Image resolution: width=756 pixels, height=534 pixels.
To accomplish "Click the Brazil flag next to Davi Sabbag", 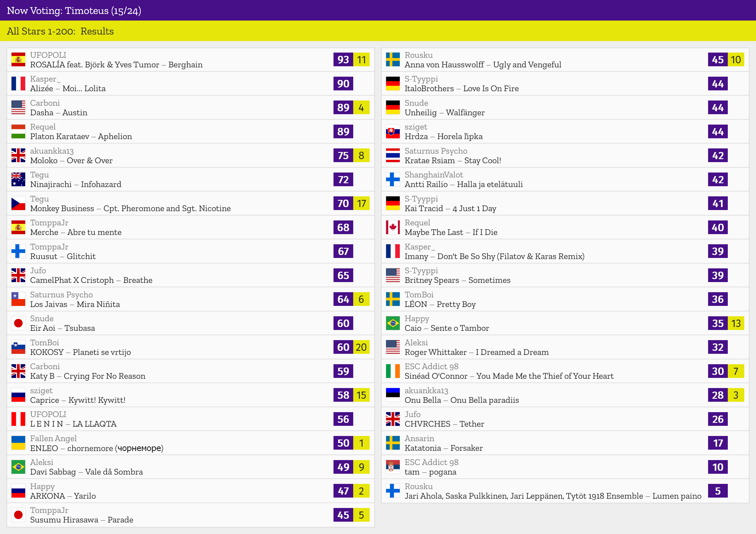I will pyautogui.click(x=18, y=467).
